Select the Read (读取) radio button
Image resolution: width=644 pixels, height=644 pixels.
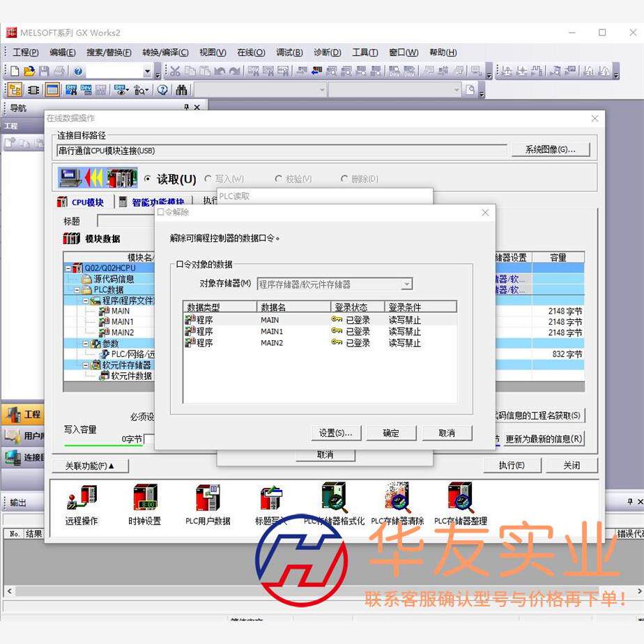[148, 178]
